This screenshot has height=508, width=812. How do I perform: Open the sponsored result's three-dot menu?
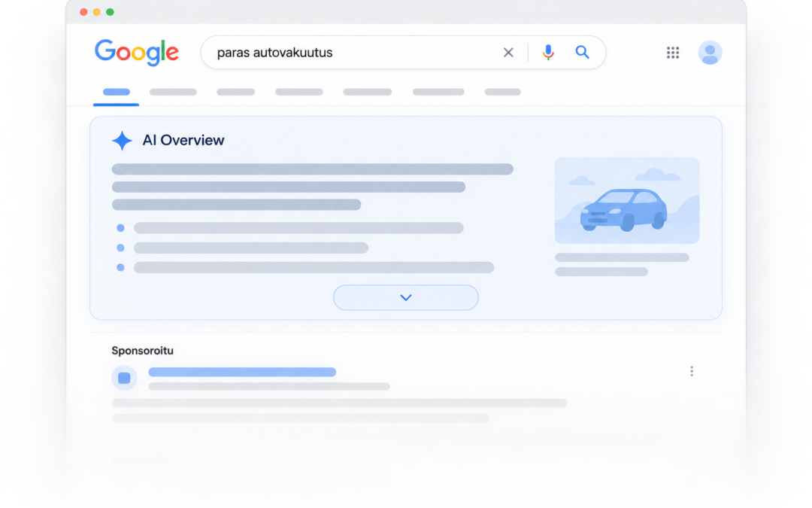coord(692,371)
